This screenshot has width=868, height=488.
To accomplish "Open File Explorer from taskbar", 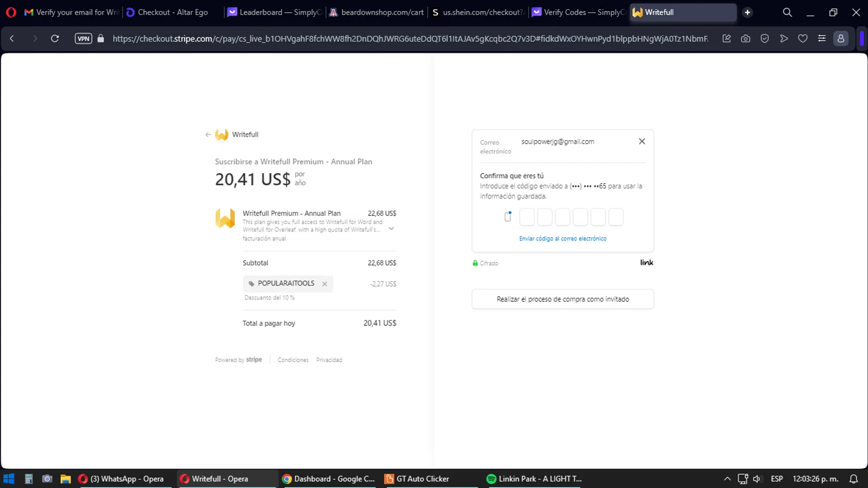I will 65,479.
